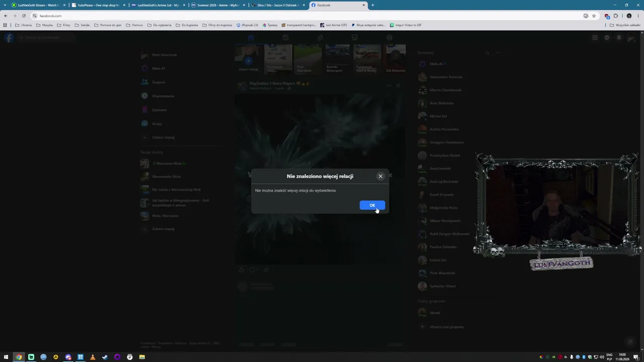This screenshot has width=644, height=362.
Task: Open the Facebook menu grid icon
Action: [595, 38]
